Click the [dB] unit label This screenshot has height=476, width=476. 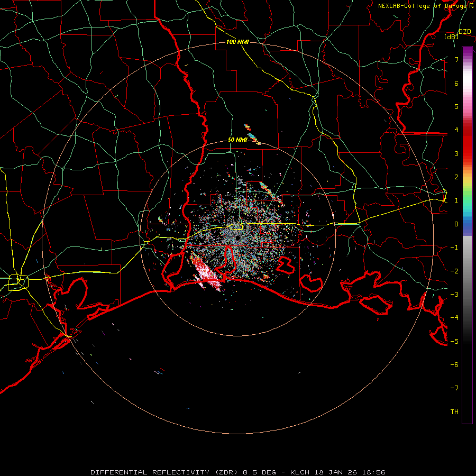click(x=452, y=36)
